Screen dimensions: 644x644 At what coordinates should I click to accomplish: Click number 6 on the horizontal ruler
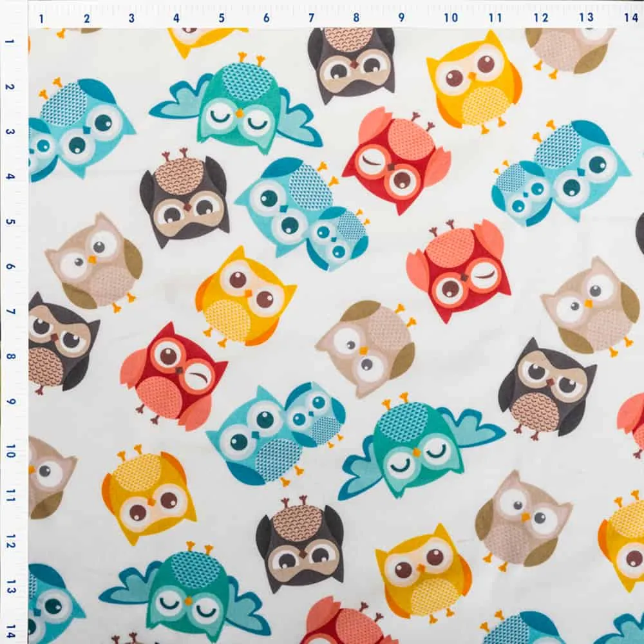point(266,18)
